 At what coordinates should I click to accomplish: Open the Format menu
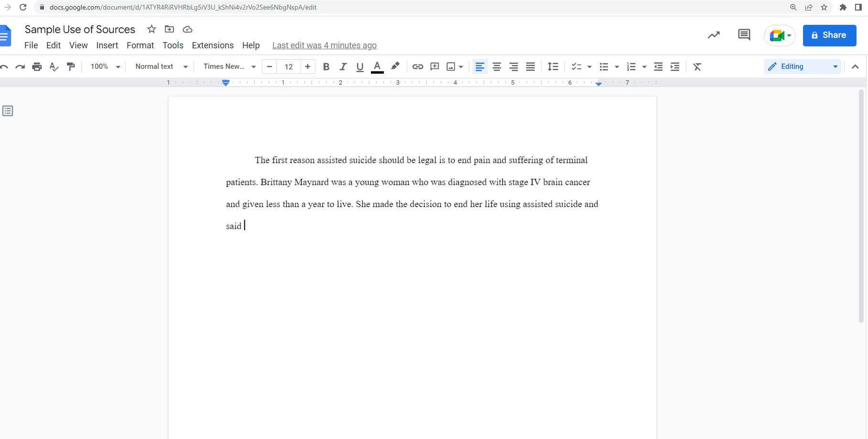[140, 45]
